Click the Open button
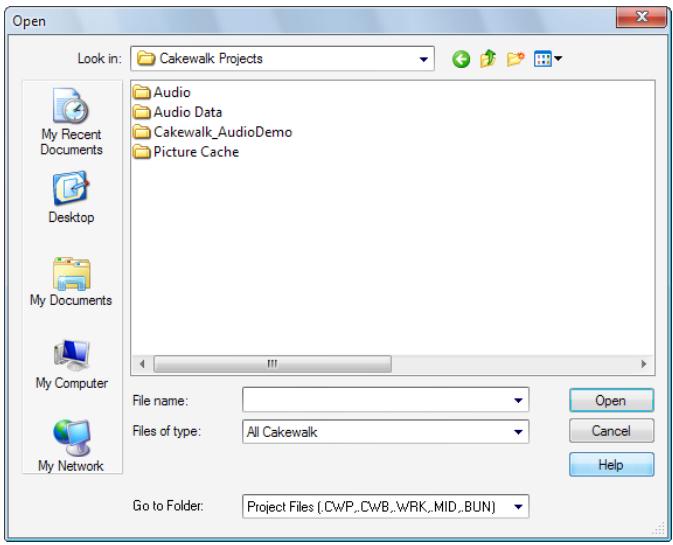 click(x=612, y=400)
